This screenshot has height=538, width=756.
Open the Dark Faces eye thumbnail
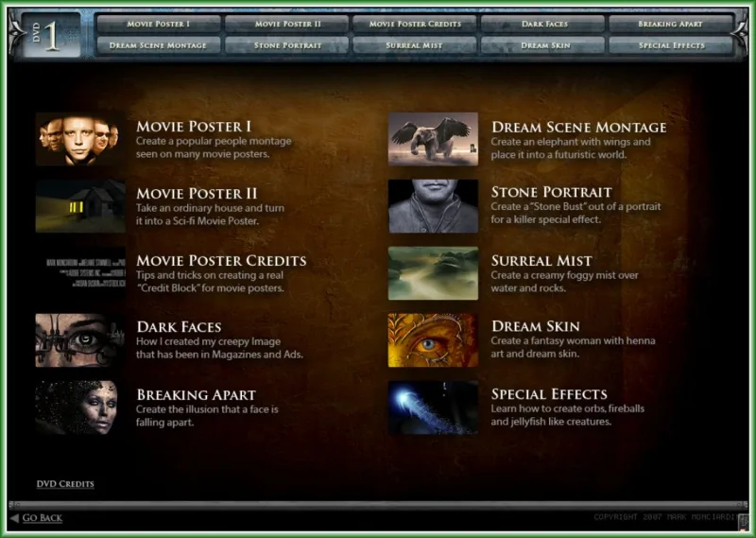80,340
